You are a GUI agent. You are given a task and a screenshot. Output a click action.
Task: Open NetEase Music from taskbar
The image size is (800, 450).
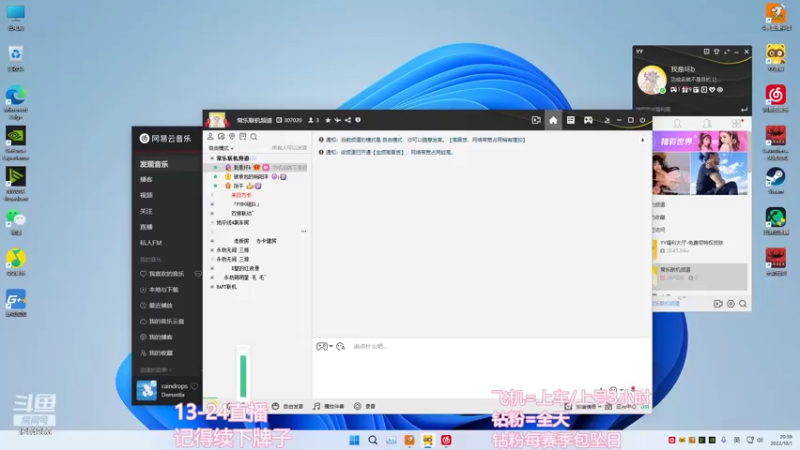pos(446,440)
